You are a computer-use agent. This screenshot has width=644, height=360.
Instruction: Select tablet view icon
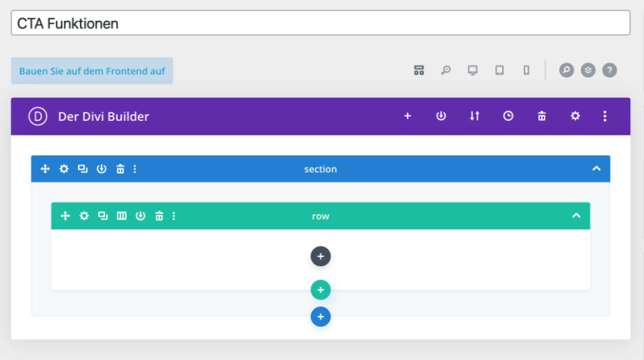[x=499, y=70]
